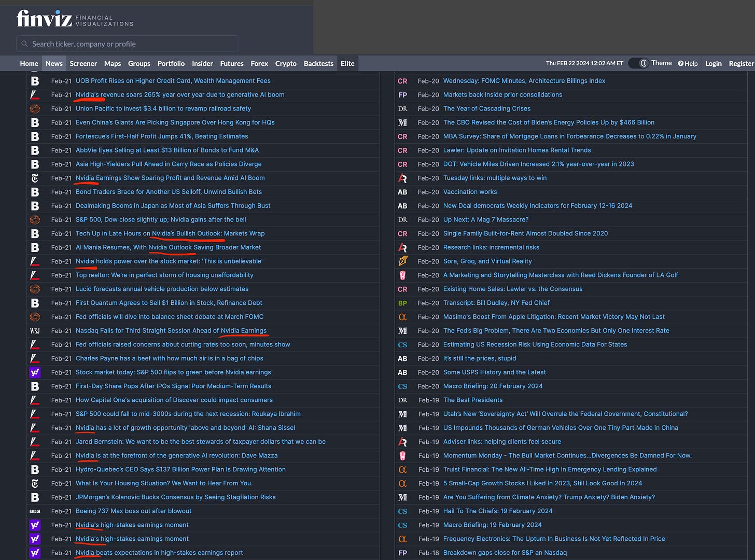The width and height of the screenshot is (755, 560).
Task: Click AR icon beside Tuesday links: multiple ways
Action: [x=402, y=178]
